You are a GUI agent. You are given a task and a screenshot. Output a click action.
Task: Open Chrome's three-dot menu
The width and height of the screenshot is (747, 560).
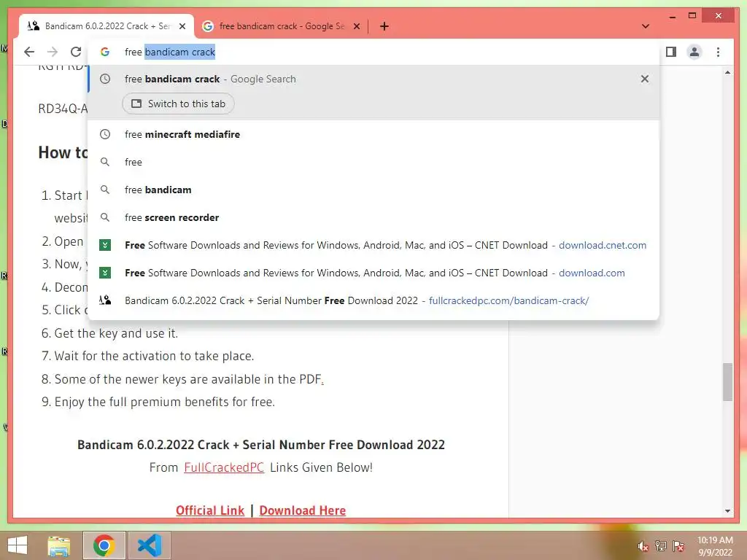point(718,52)
